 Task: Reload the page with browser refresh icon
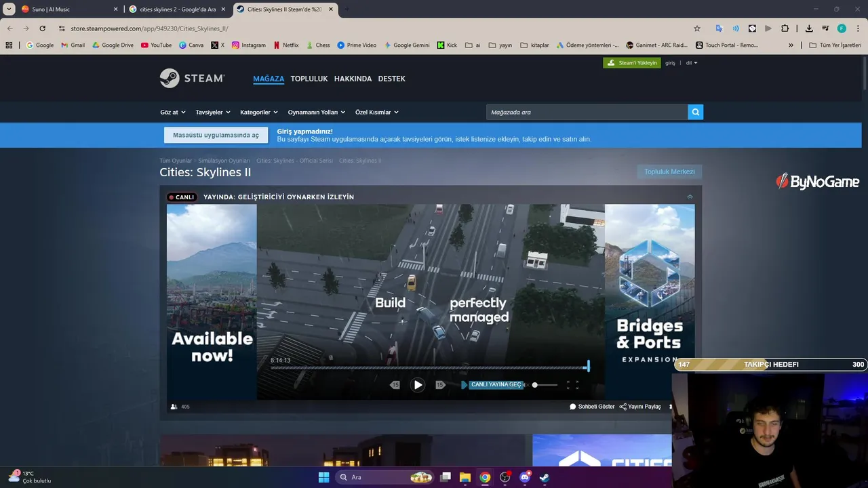pos(42,28)
